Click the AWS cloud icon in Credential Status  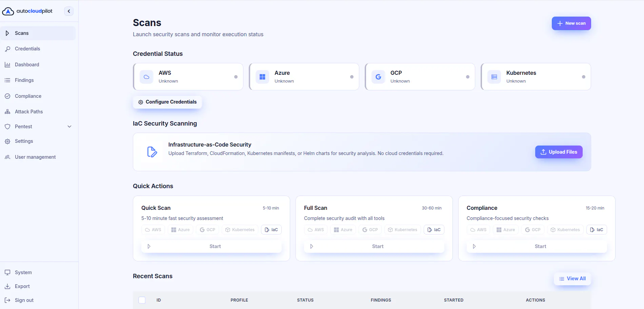pyautogui.click(x=146, y=77)
